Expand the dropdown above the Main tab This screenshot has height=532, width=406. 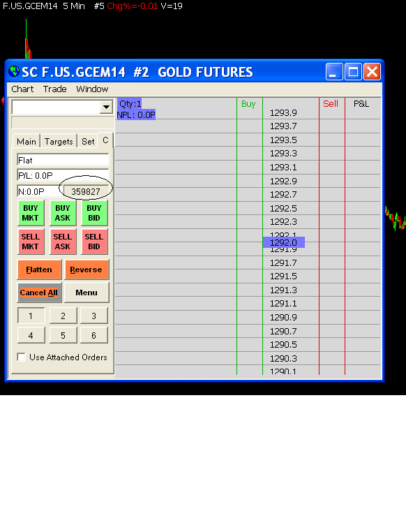pos(106,108)
